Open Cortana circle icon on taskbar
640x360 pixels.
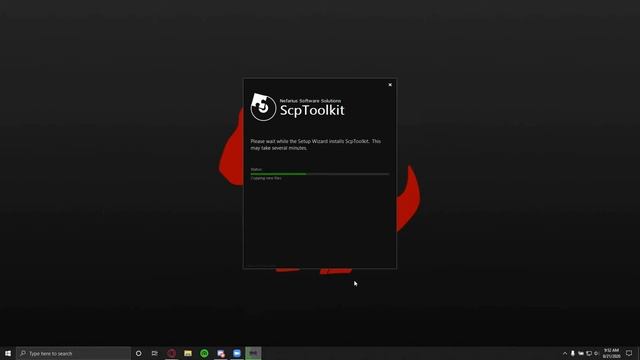click(x=138, y=353)
